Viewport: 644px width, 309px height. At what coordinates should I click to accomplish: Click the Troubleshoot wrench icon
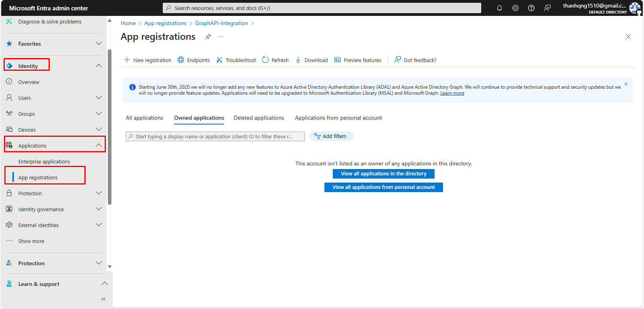tap(219, 60)
